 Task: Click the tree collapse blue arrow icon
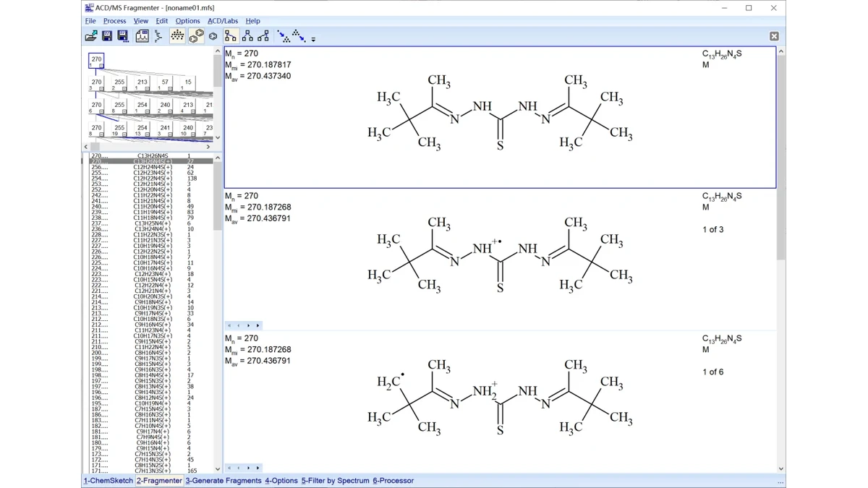click(x=299, y=36)
